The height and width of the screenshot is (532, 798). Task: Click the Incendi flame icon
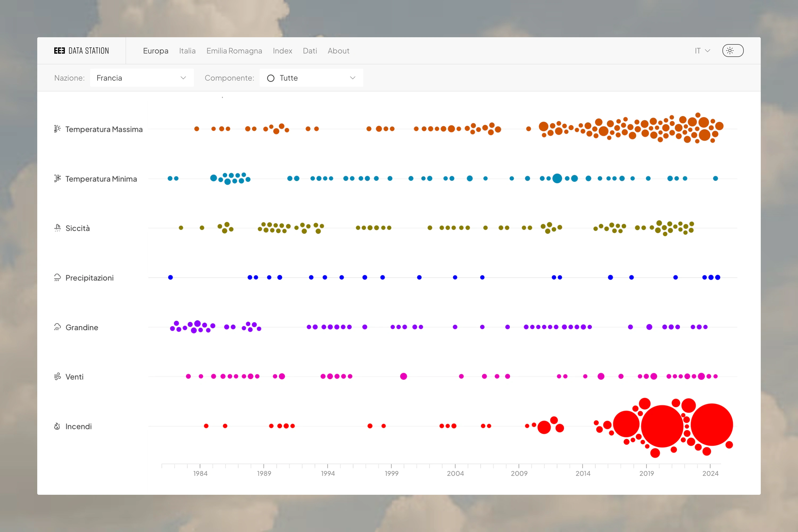57,426
